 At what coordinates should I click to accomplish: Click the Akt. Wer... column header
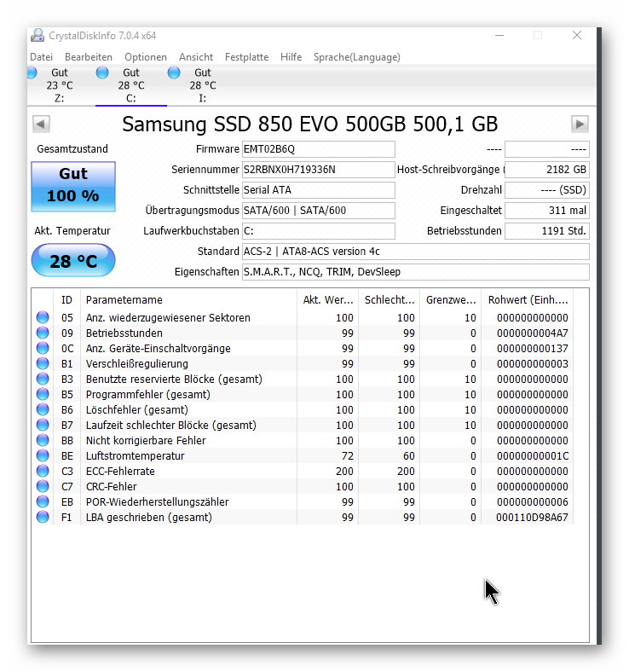pos(327,300)
